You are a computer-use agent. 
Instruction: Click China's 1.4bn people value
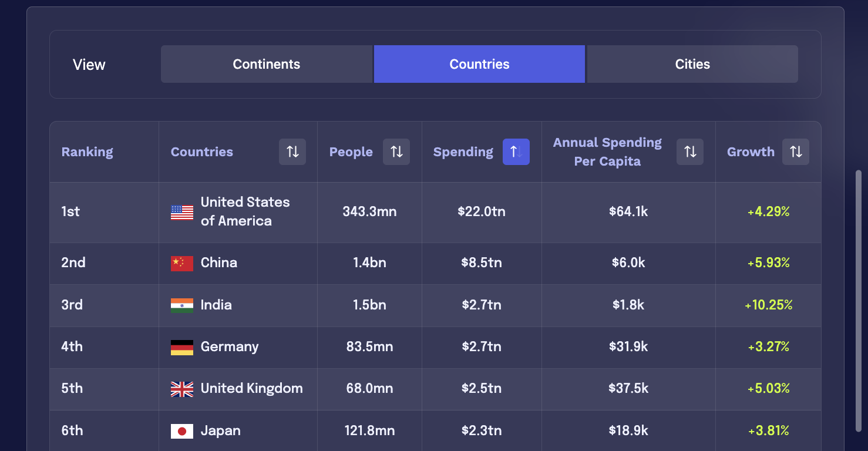(x=369, y=262)
